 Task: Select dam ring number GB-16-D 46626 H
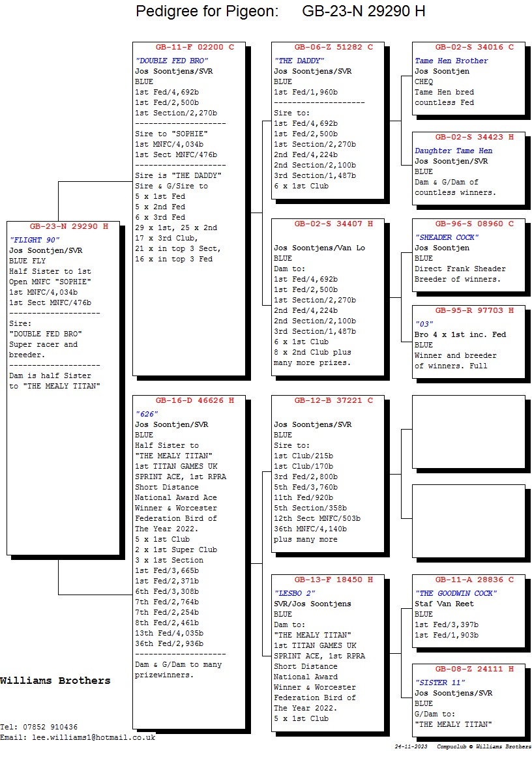click(x=190, y=400)
